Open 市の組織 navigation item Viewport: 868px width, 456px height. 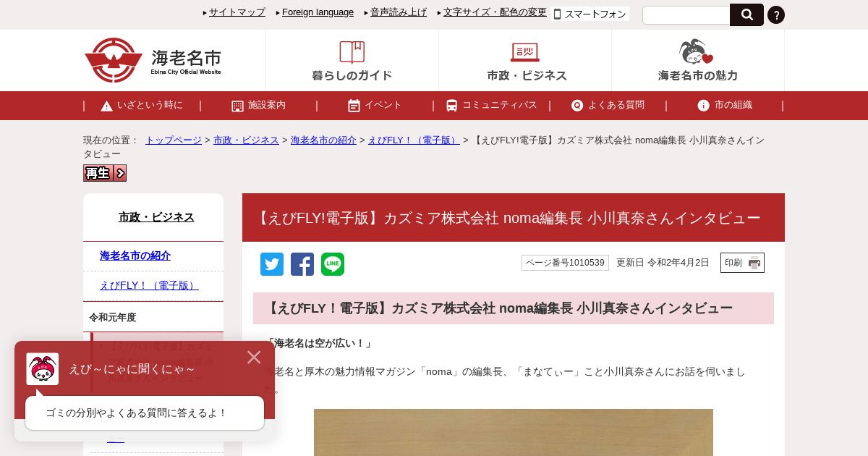pyautogui.click(x=724, y=105)
